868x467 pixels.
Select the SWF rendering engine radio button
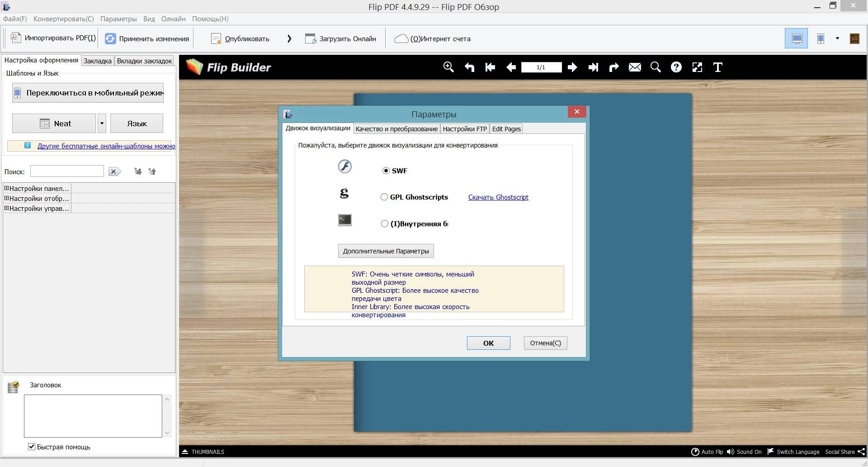point(386,171)
